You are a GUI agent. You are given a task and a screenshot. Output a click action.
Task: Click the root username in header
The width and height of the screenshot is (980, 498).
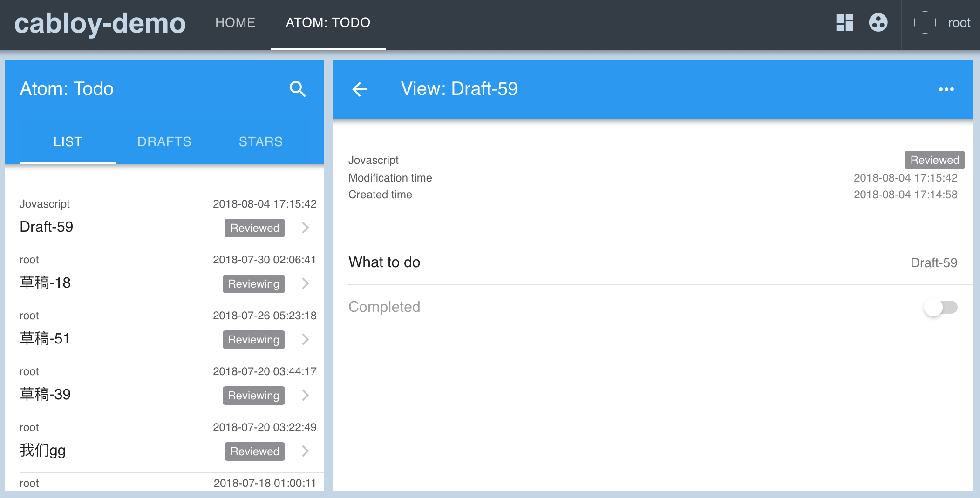click(x=959, y=22)
